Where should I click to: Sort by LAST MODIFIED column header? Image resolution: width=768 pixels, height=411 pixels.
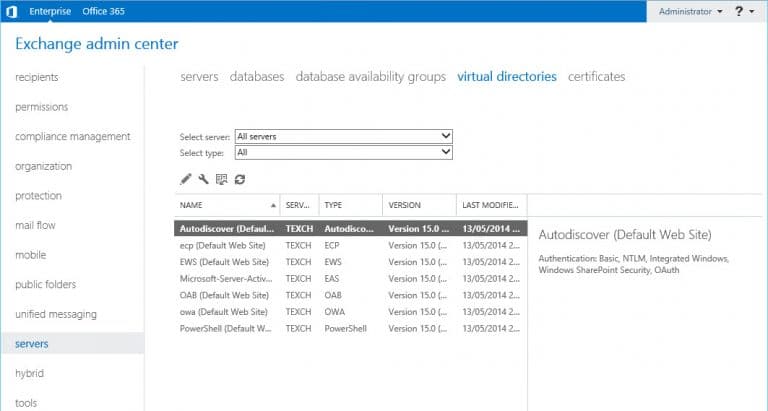pos(491,205)
